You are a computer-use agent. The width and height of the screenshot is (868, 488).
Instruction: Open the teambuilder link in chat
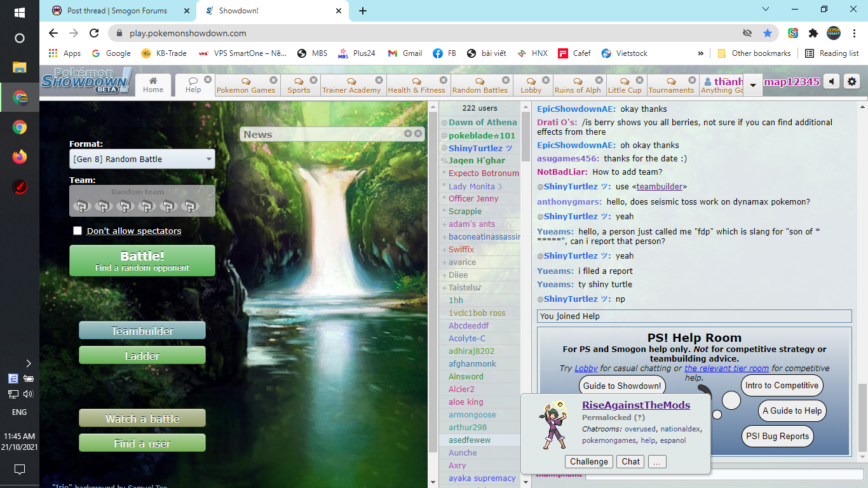pyautogui.click(x=660, y=186)
